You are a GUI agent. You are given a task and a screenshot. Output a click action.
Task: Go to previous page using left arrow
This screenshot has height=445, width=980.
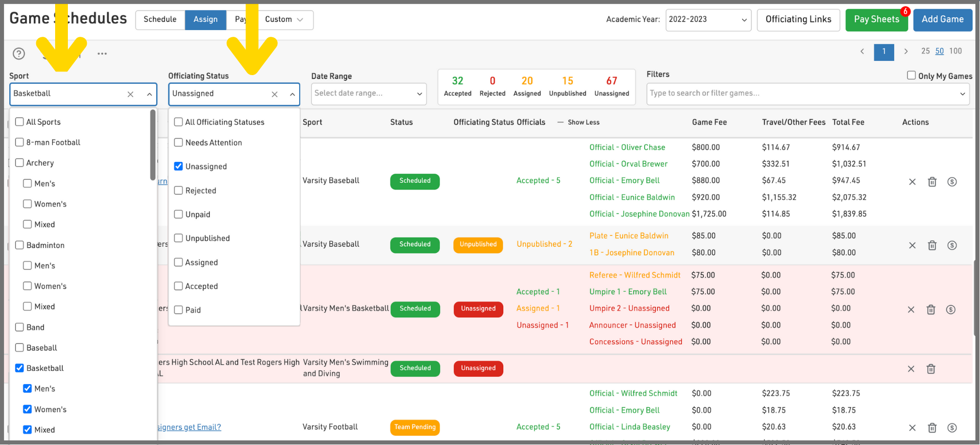[862, 52]
